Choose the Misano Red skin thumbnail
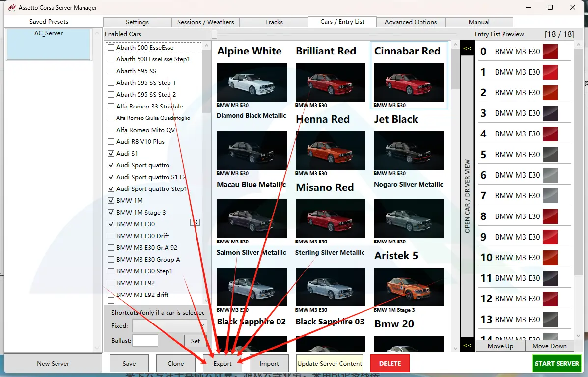 [x=331, y=218]
